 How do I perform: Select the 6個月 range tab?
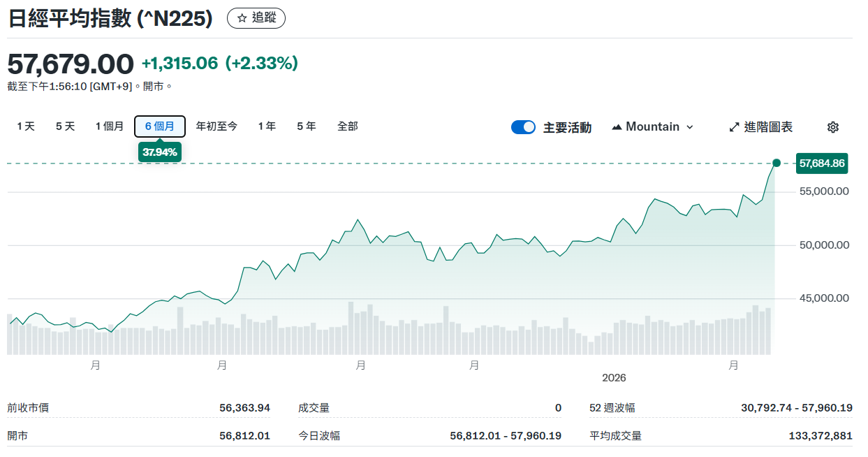160,126
